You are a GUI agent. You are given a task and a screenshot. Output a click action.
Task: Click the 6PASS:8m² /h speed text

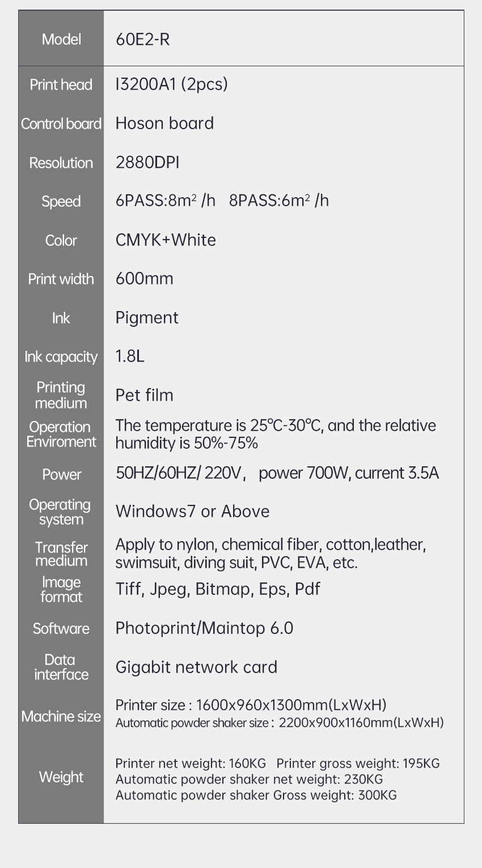pyautogui.click(x=165, y=201)
